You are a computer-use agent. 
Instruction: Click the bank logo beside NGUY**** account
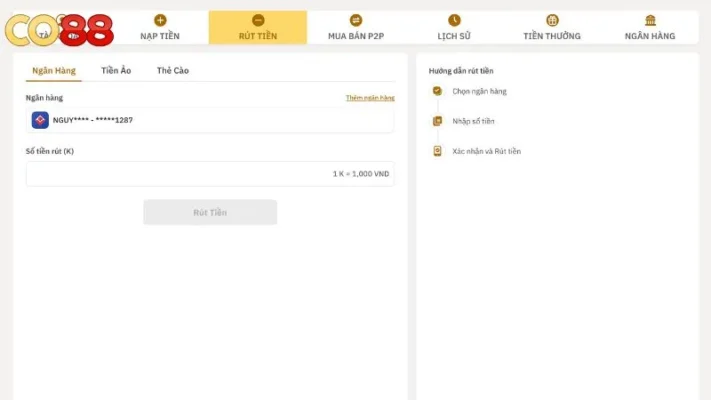(x=40, y=120)
